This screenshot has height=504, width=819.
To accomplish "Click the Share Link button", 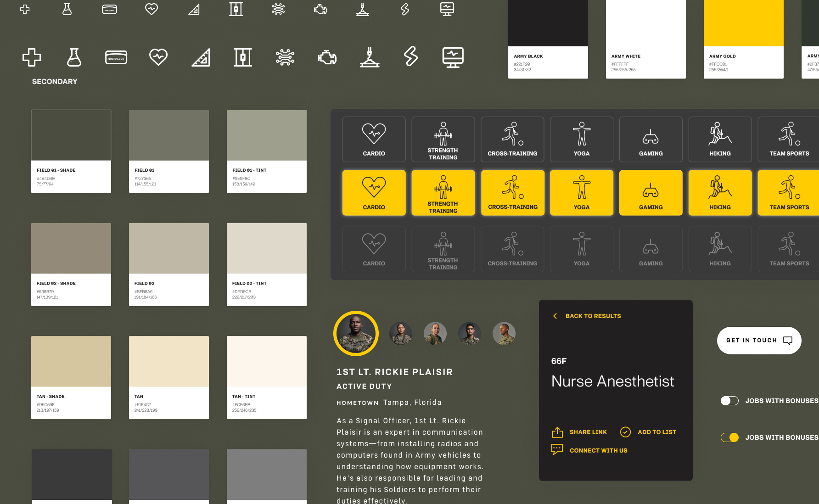I will 579,432.
